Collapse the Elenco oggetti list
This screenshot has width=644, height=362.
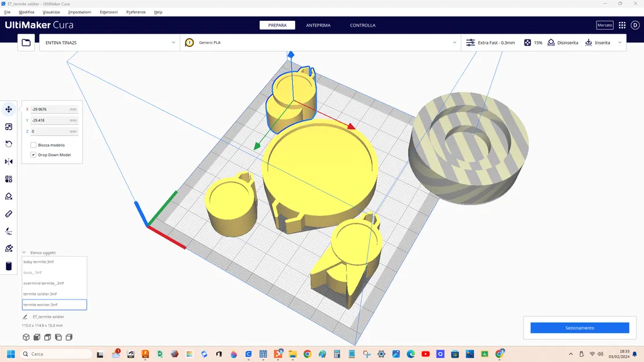pos(24,252)
